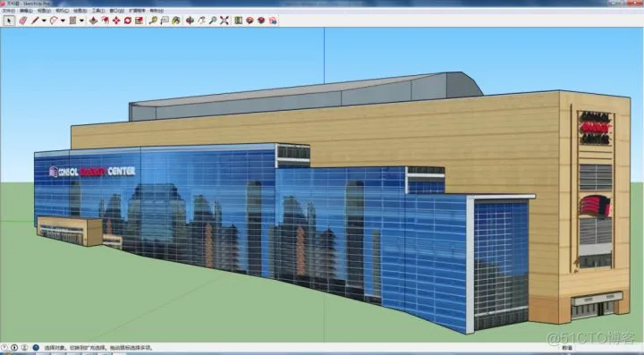Open the Shapes tool dropdown arrow
The height and width of the screenshot is (355, 644).
coord(81,21)
